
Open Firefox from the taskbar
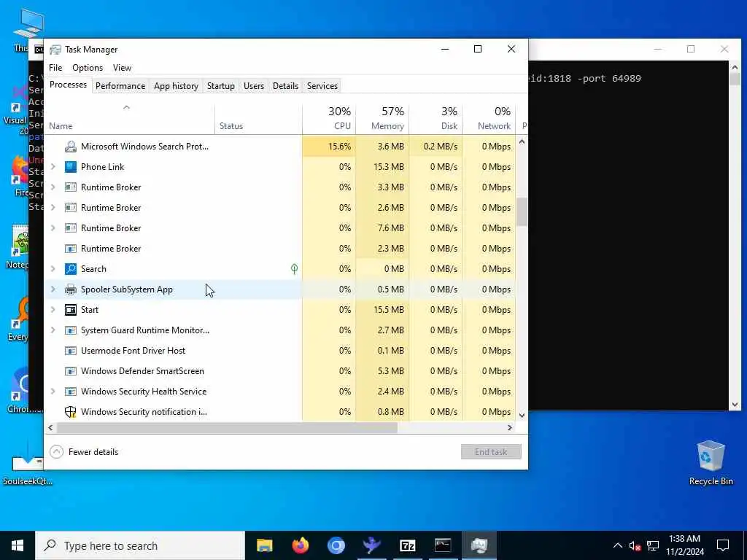point(300,545)
